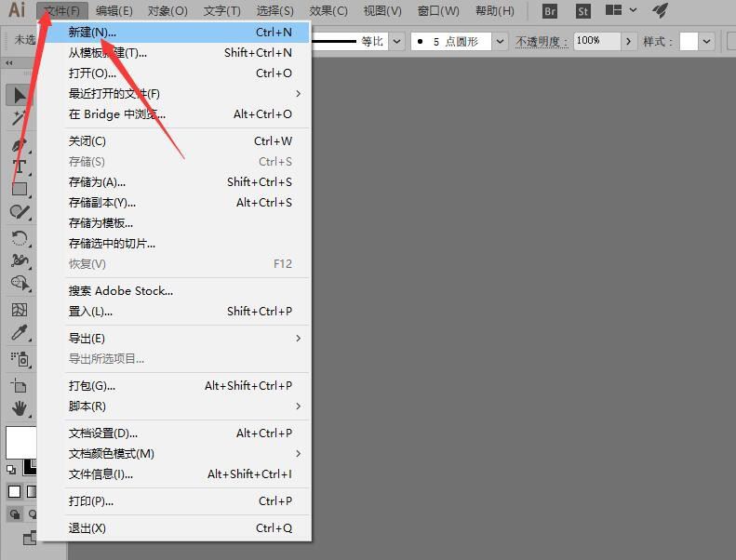
Task: Open the 5 点圆形 brush dropdown
Action: tap(501, 41)
